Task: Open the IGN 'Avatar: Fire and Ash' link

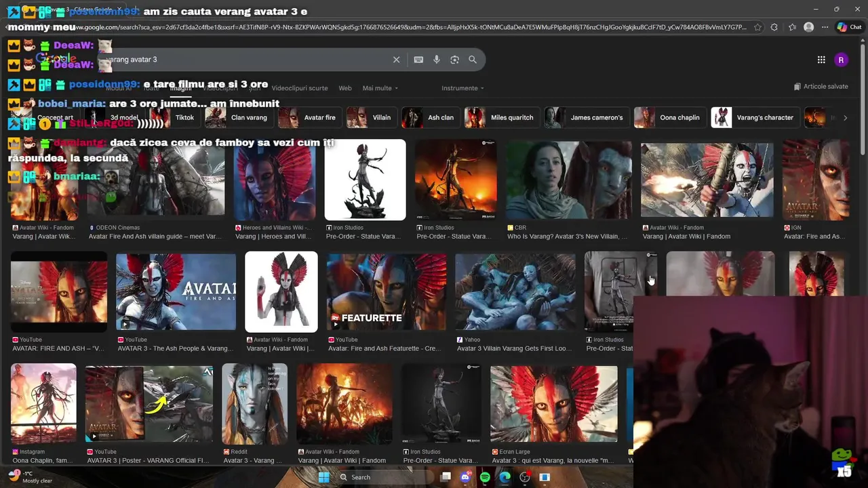Action: coord(814,237)
